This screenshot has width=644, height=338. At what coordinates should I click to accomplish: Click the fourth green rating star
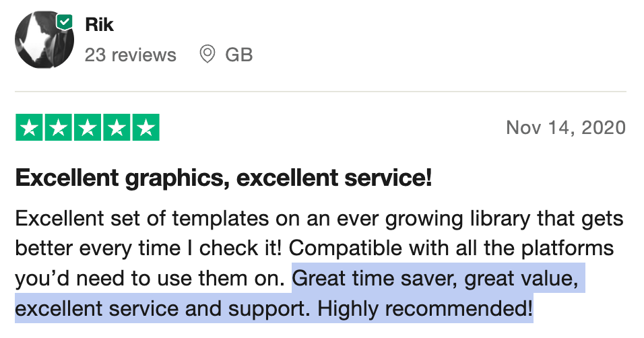tap(117, 127)
